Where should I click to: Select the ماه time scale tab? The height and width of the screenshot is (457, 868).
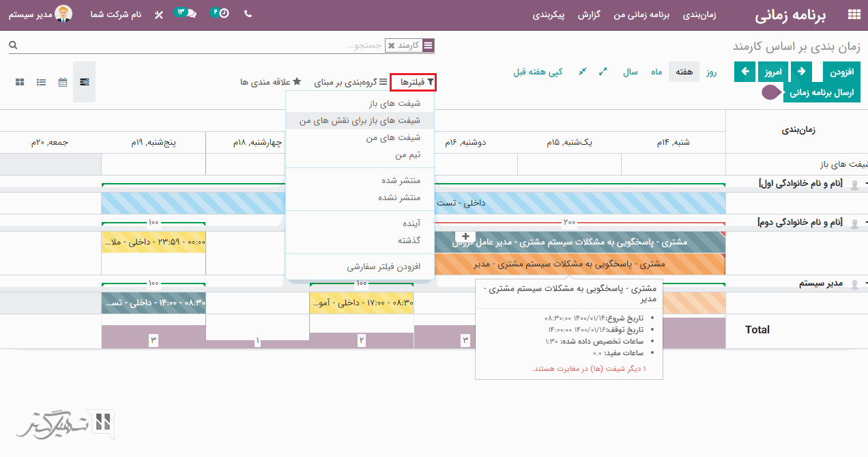tap(656, 72)
